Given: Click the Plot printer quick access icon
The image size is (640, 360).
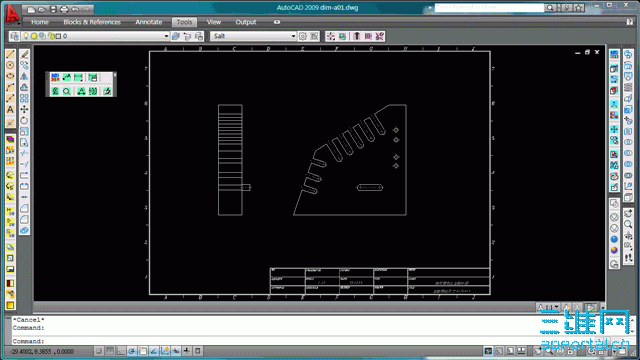Looking at the screenshot, I should click(x=64, y=9).
